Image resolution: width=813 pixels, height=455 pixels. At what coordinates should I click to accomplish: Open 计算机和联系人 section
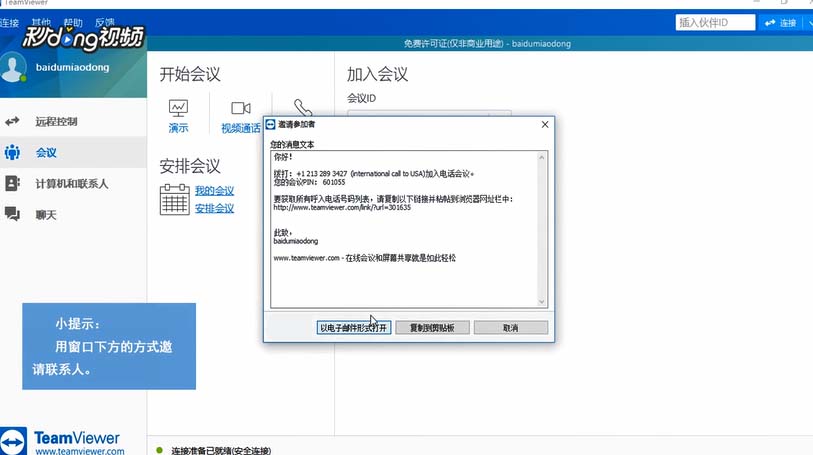72,183
